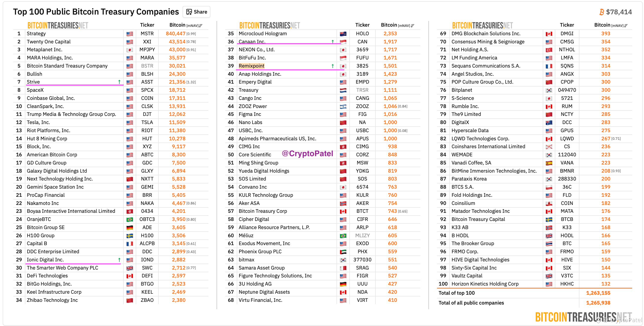Click the Share button

pyautogui.click(x=197, y=12)
